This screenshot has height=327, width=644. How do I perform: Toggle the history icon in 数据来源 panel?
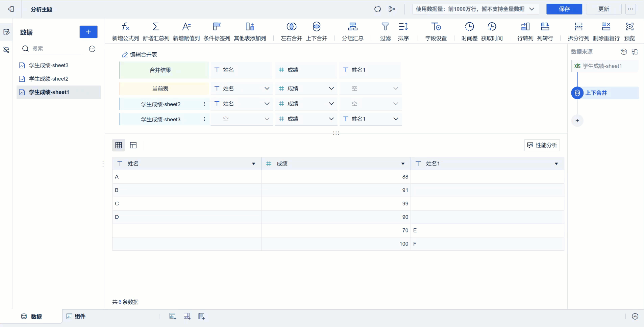pyautogui.click(x=624, y=52)
